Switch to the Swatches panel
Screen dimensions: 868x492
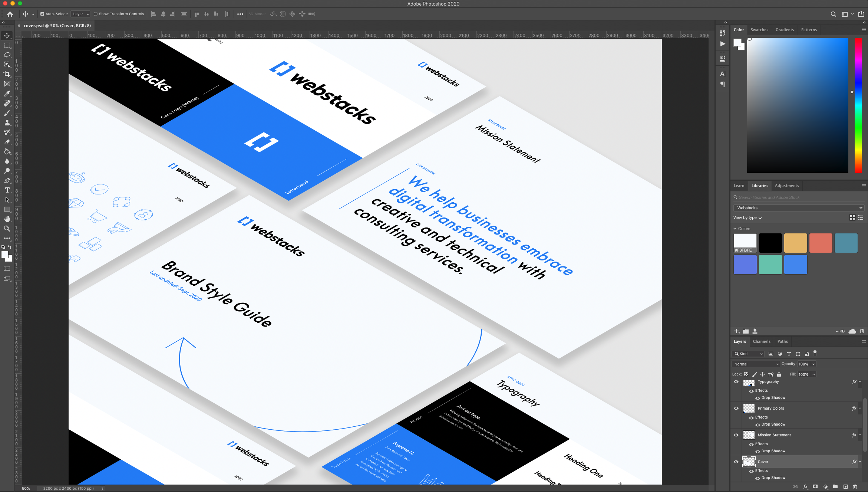[759, 30]
